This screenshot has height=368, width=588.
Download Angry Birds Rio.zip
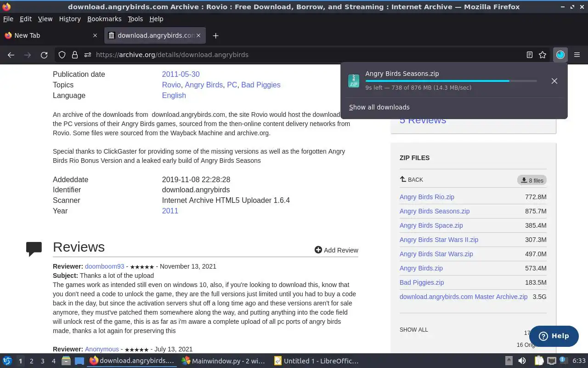pos(427,197)
